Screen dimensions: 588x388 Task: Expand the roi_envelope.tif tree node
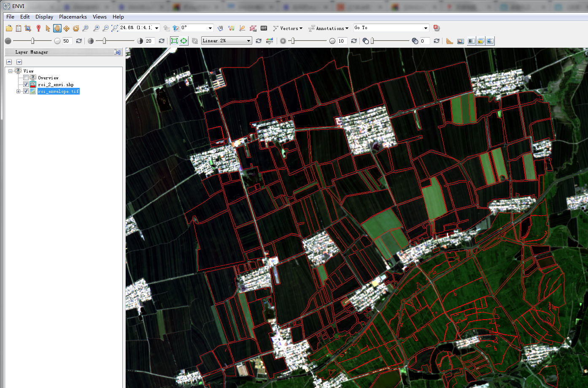click(x=18, y=91)
